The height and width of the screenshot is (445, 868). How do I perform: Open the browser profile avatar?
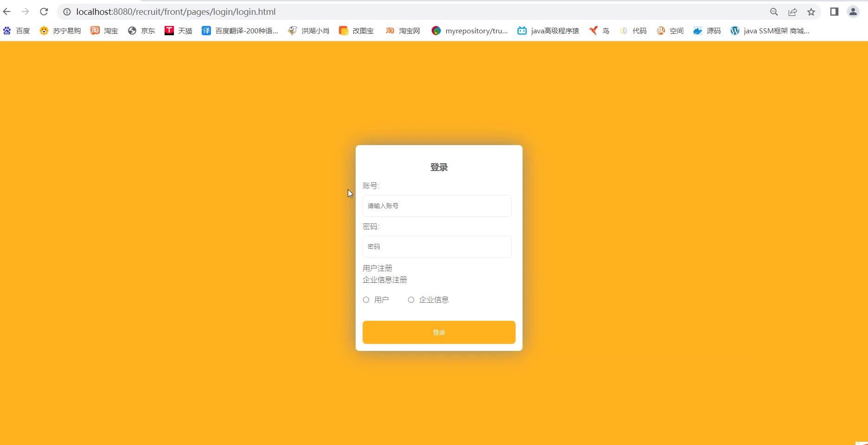coord(853,12)
